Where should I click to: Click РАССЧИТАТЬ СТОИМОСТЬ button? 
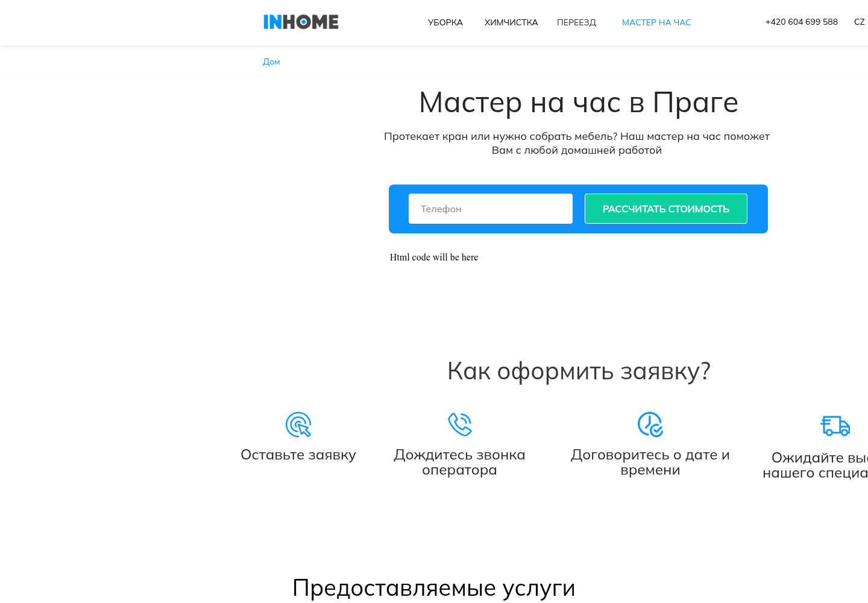pyautogui.click(x=666, y=209)
